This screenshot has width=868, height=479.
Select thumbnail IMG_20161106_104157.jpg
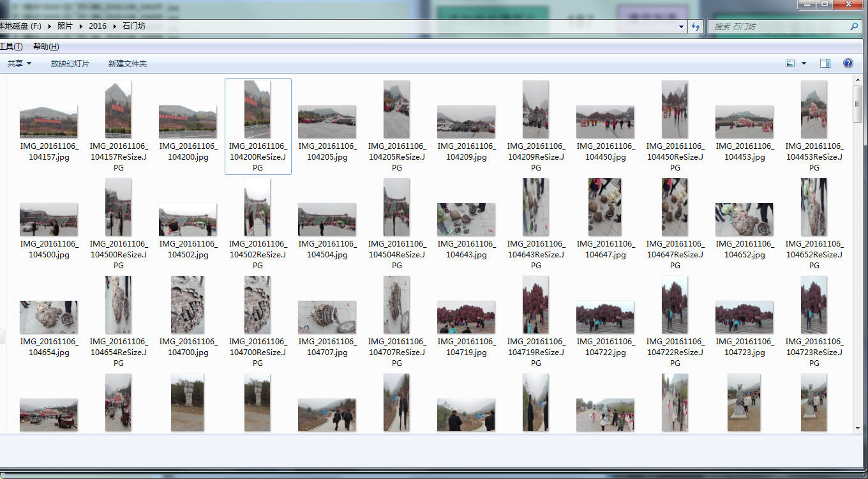point(49,121)
